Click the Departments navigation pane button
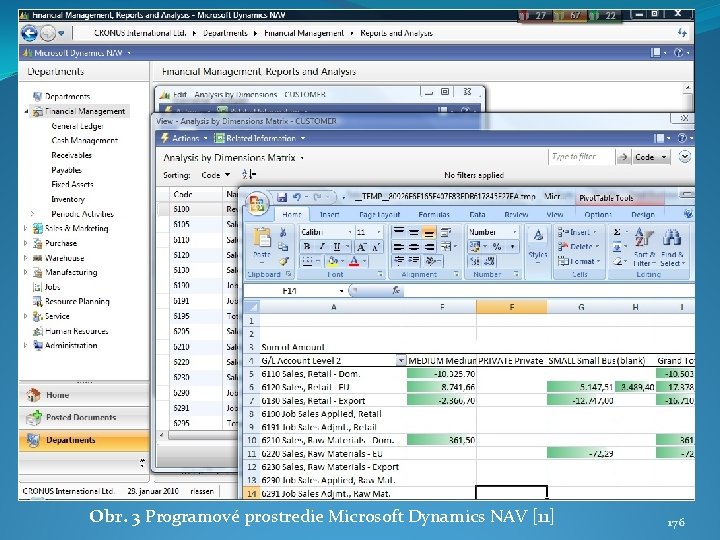This screenshot has height=540, width=720. point(84,440)
